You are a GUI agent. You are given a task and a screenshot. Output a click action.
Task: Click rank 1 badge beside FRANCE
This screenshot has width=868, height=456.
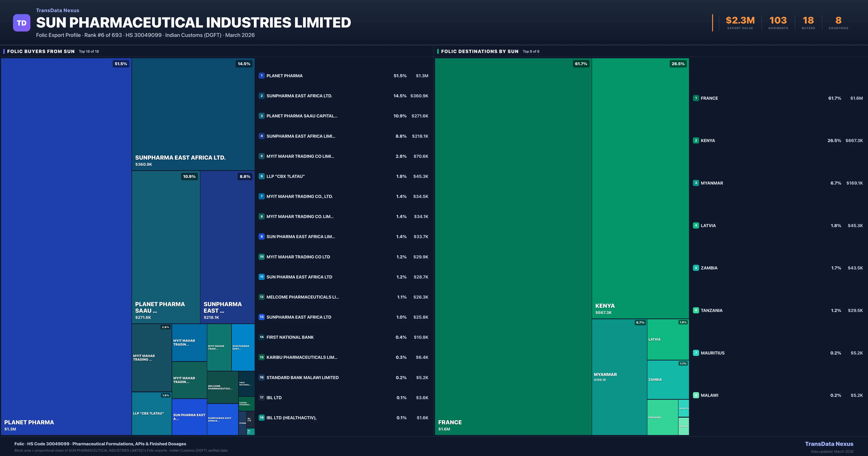coord(696,98)
